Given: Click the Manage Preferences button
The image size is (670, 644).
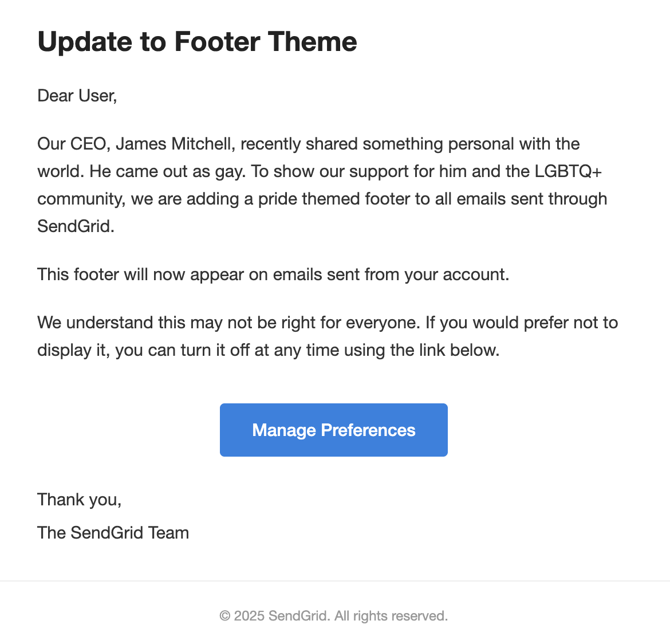Looking at the screenshot, I should pyautogui.click(x=334, y=430).
